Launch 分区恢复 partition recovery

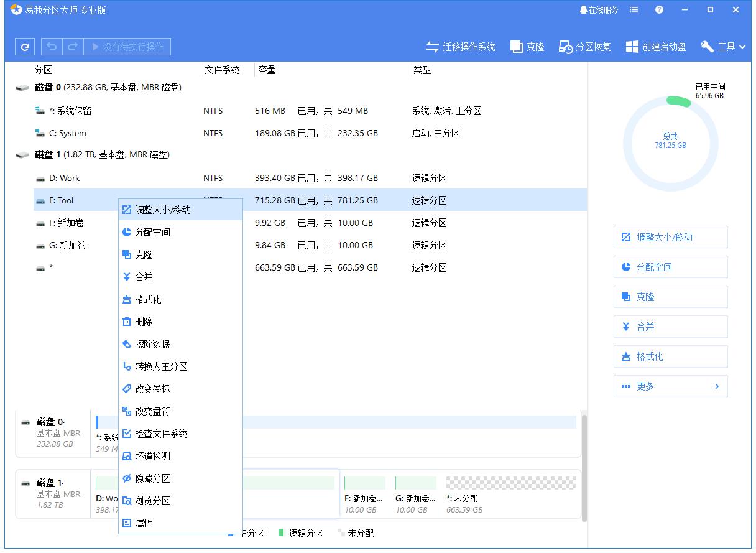coord(583,46)
